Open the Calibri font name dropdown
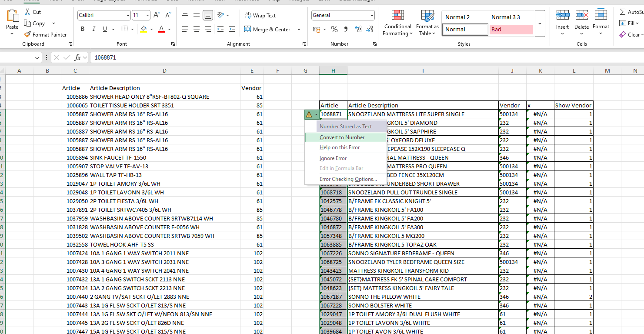Viewport: 644px width, 334px height. tap(128, 15)
